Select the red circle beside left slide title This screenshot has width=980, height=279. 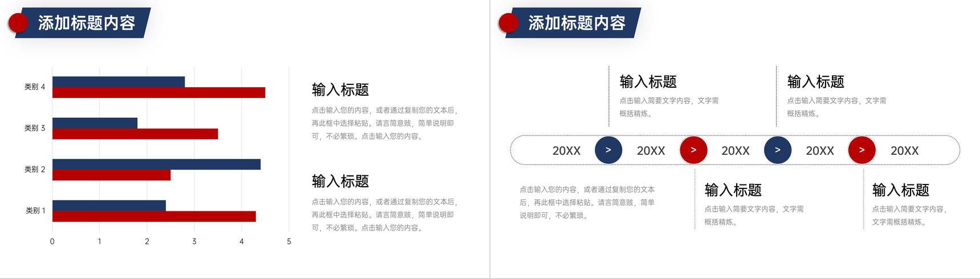tap(18, 23)
